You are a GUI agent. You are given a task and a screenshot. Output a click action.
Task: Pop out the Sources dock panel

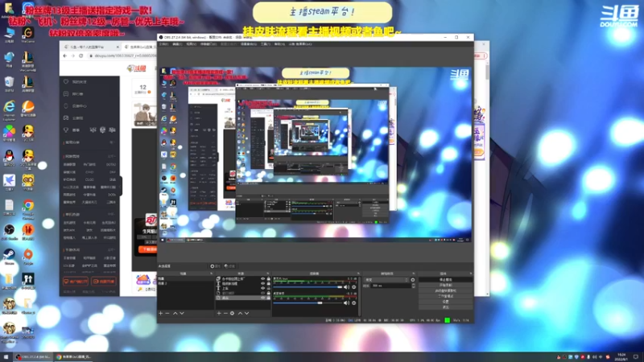click(268, 274)
